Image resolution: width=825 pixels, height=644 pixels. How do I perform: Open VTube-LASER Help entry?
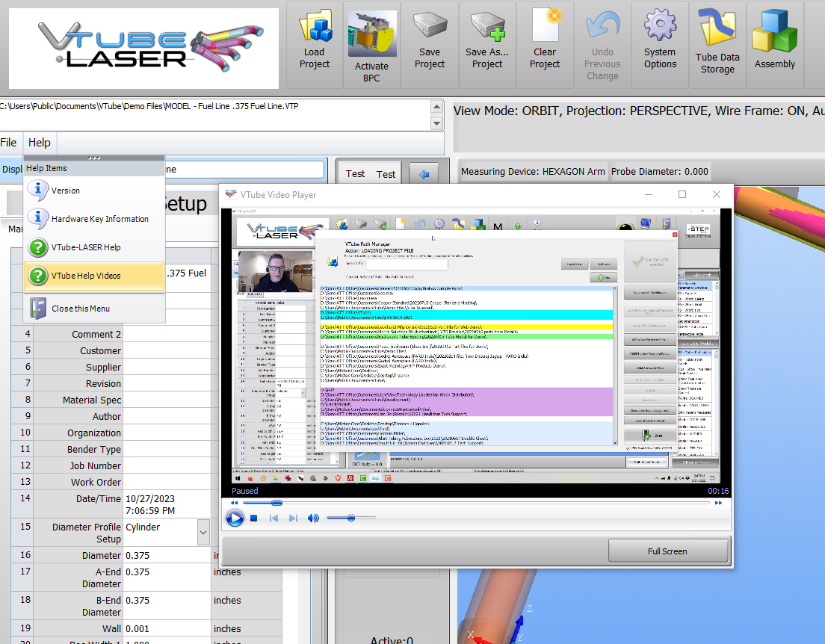coord(94,247)
